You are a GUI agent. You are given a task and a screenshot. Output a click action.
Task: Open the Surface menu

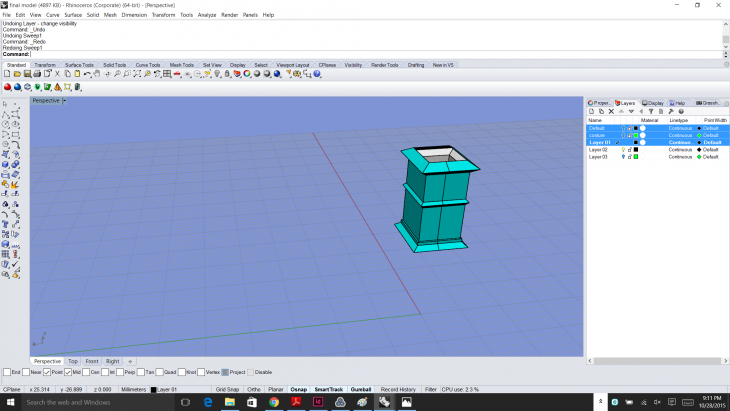[x=73, y=15]
